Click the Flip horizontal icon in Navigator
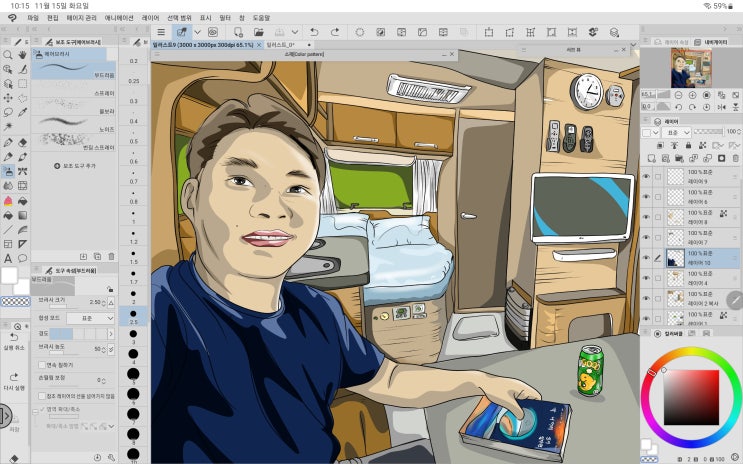 (x=722, y=108)
